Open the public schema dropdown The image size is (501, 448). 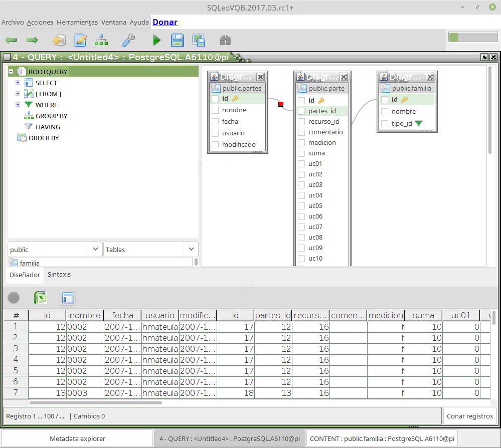[95, 249]
